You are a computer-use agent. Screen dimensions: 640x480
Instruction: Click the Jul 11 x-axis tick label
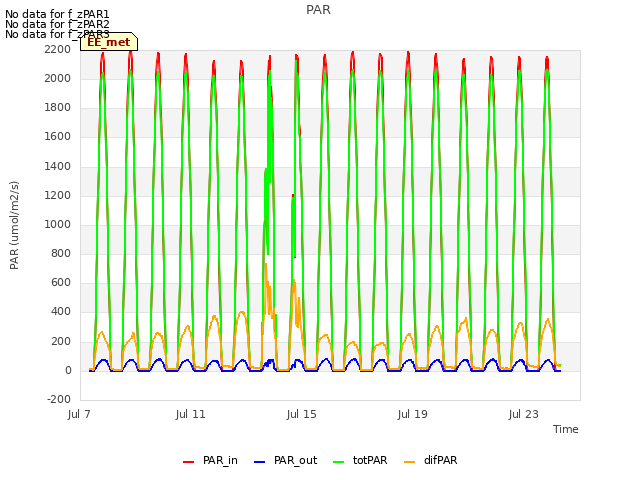tap(190, 414)
